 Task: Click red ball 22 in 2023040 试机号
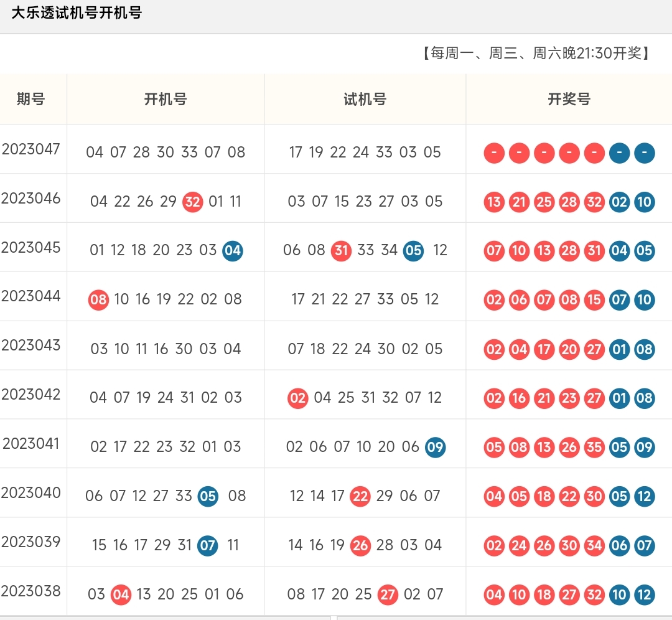(x=360, y=496)
